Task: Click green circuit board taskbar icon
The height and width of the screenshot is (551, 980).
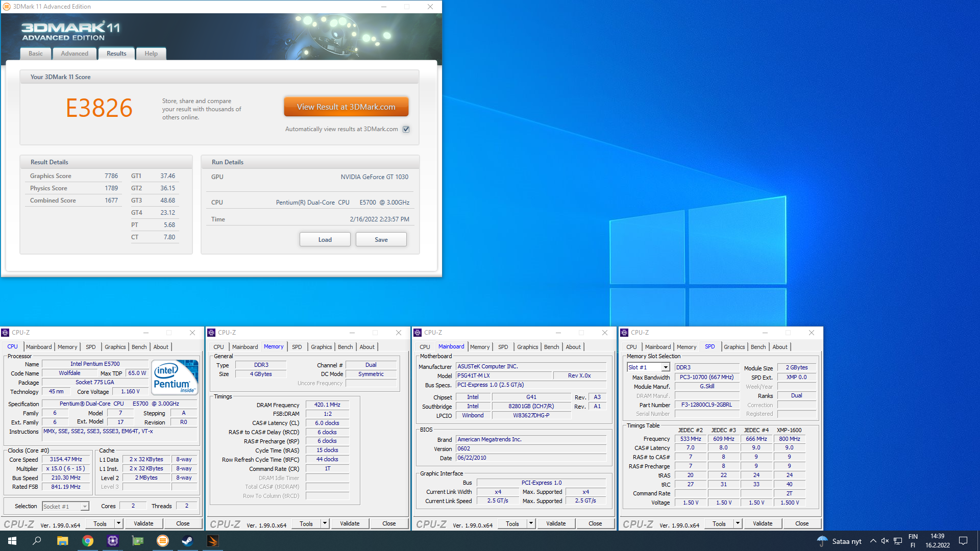Action: tap(138, 541)
